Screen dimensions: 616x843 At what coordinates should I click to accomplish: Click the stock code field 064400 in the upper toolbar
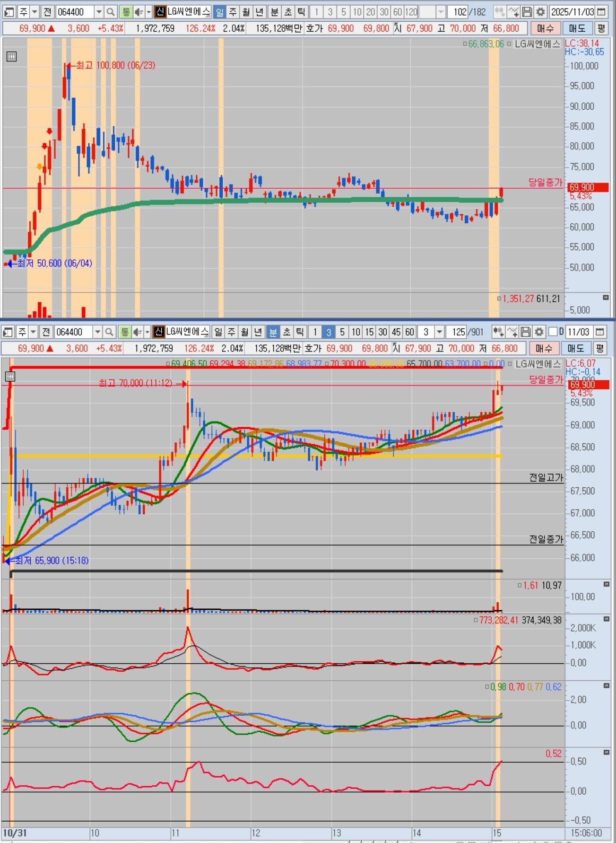point(75,12)
